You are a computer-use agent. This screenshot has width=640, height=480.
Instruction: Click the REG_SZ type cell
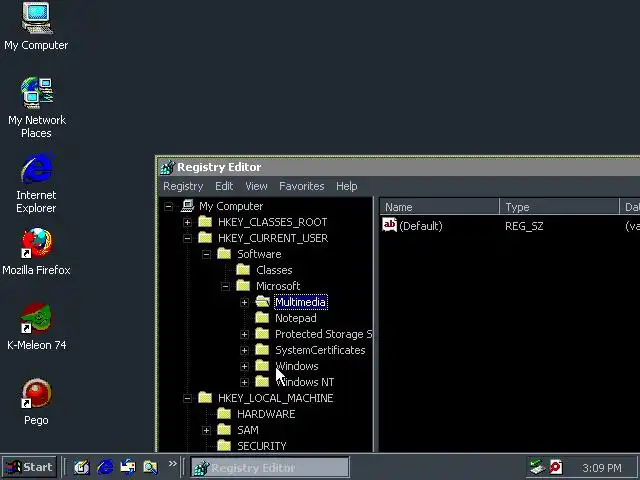point(524,226)
